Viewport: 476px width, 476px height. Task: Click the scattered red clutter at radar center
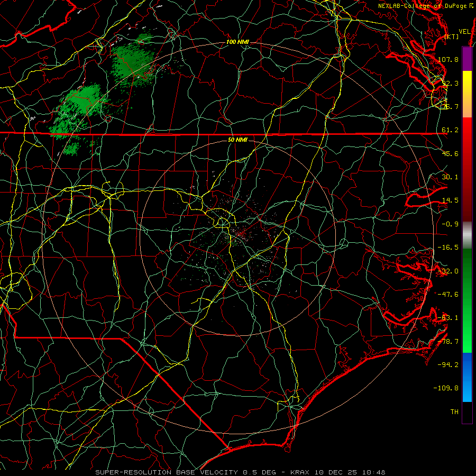pyautogui.click(x=241, y=233)
